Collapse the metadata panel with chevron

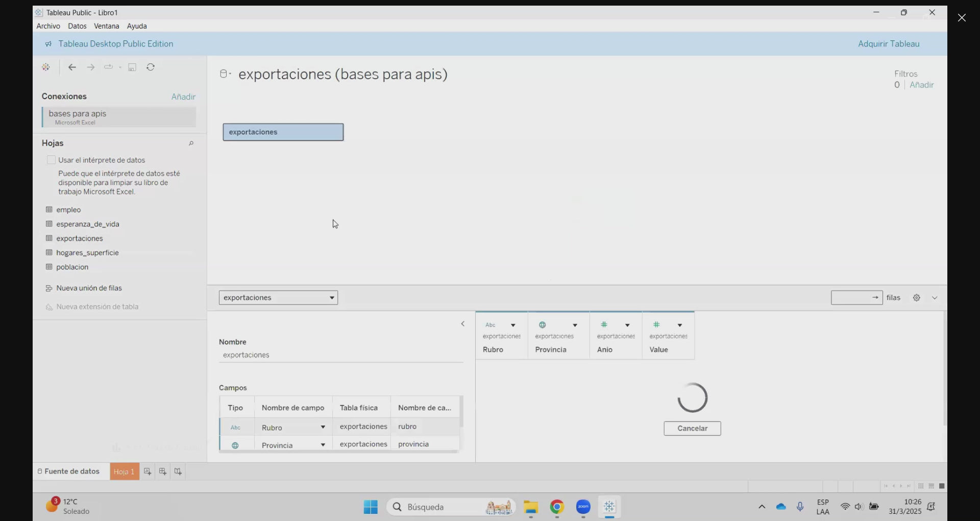pyautogui.click(x=463, y=324)
